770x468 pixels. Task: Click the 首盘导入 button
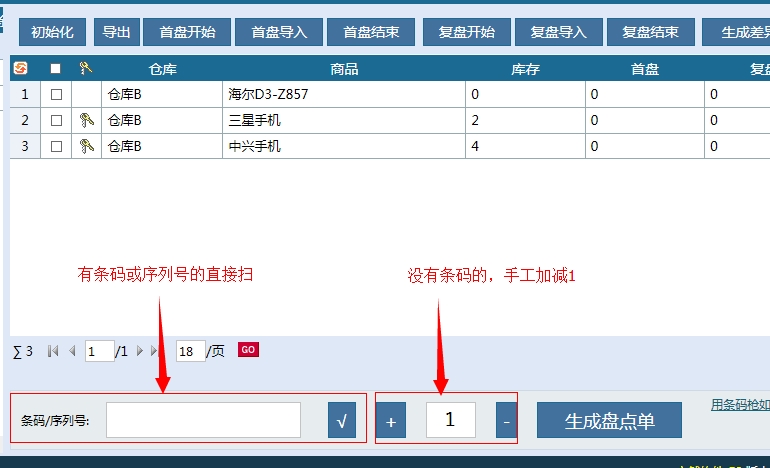click(x=279, y=32)
